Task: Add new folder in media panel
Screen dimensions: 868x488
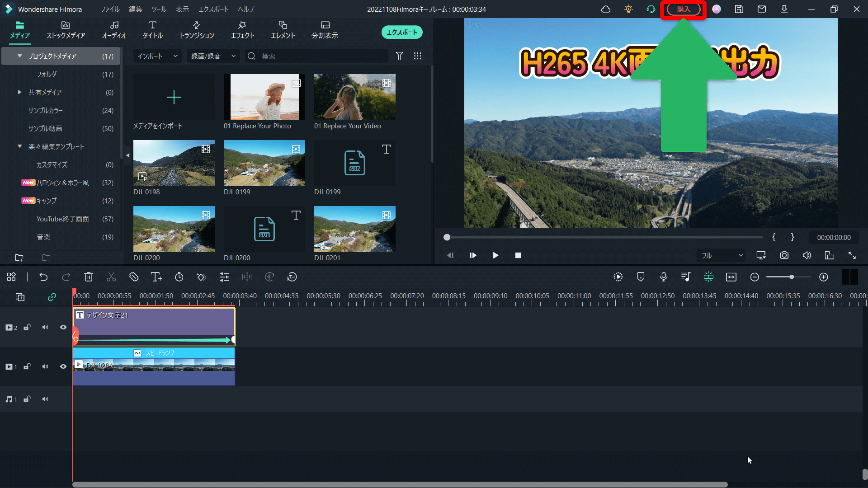Action: tap(19, 258)
